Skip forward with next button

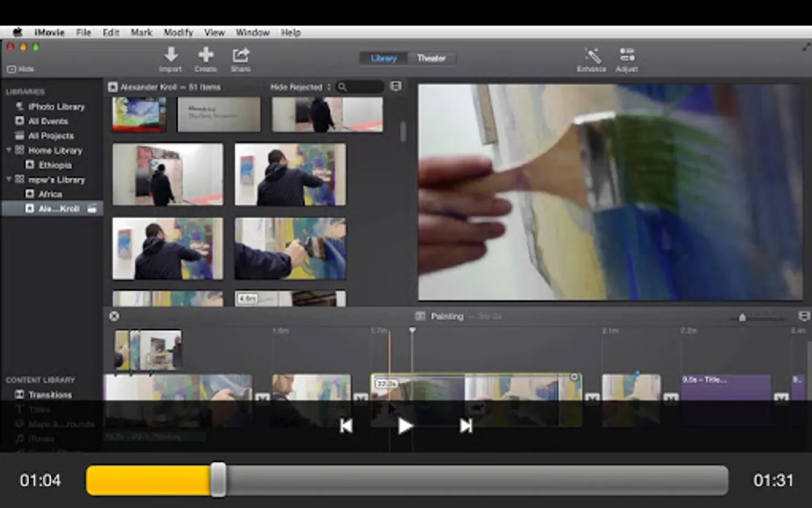[x=466, y=426]
